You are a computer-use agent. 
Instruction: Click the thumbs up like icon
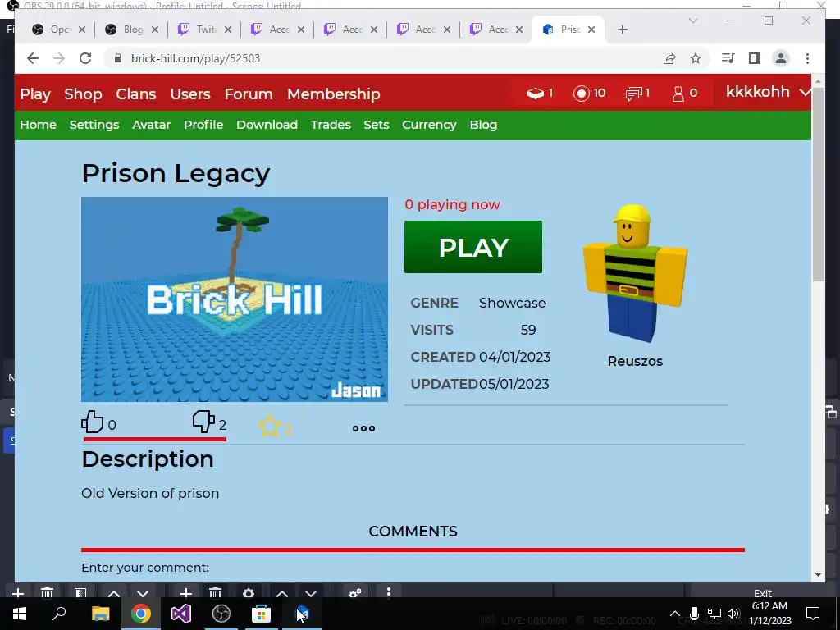92,422
